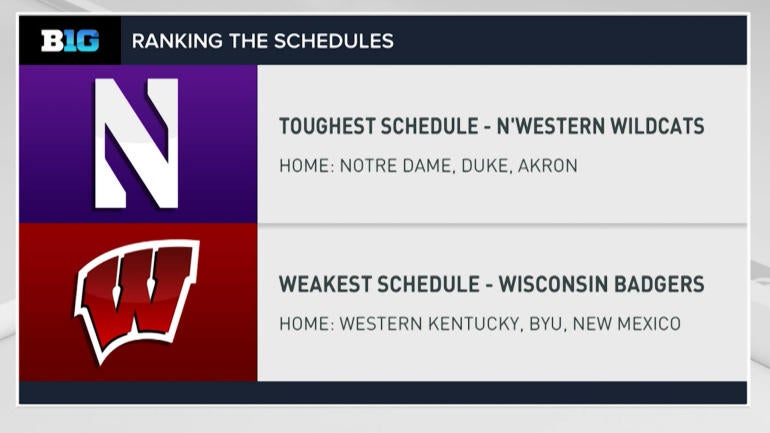Select Western Kentucky in Wisconsin's list
Image resolution: width=770 pixels, height=433 pixels.
pyautogui.click(x=430, y=324)
